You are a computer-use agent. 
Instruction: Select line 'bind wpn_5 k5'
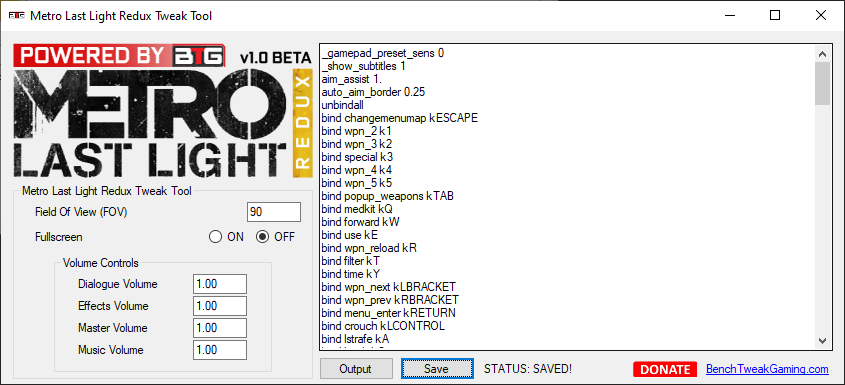[357, 183]
